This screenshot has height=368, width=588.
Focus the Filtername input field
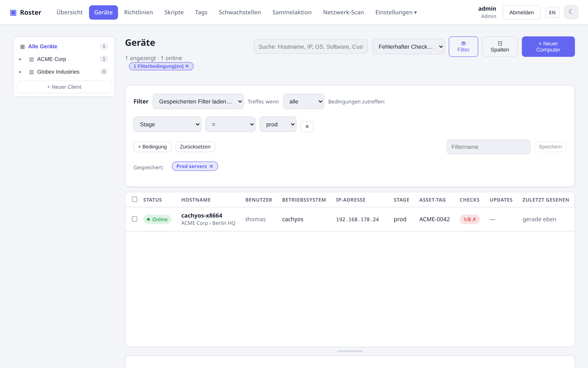488,147
